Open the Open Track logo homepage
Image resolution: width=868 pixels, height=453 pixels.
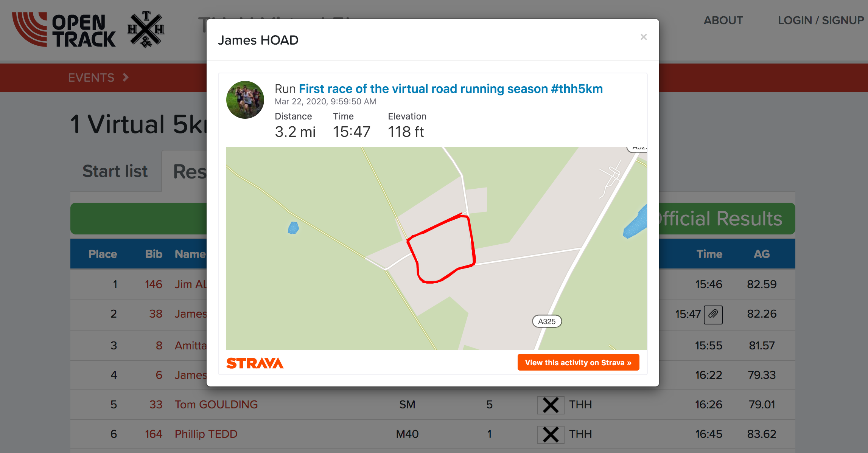coord(64,29)
